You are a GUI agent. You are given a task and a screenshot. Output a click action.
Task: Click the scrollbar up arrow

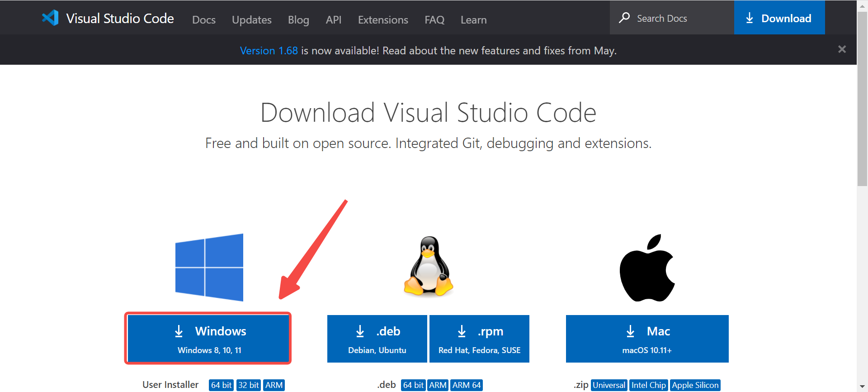click(x=863, y=6)
